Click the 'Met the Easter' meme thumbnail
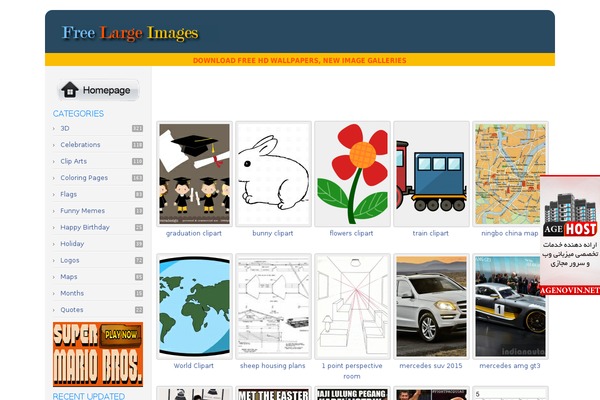 pyautogui.click(x=273, y=393)
